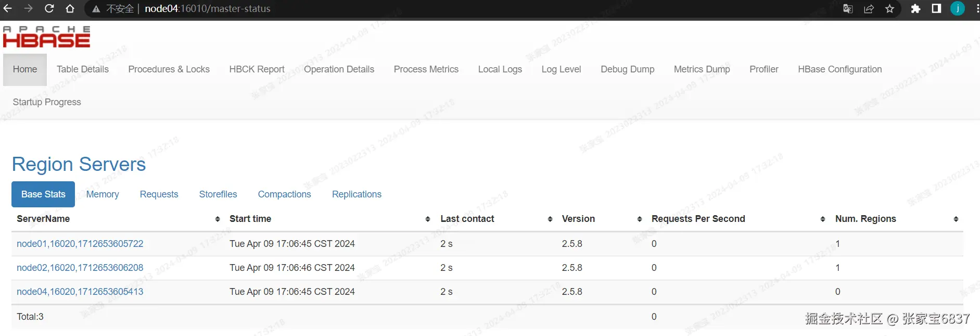Sort by Last contact column arrows
The image size is (980, 336).
[x=550, y=219]
